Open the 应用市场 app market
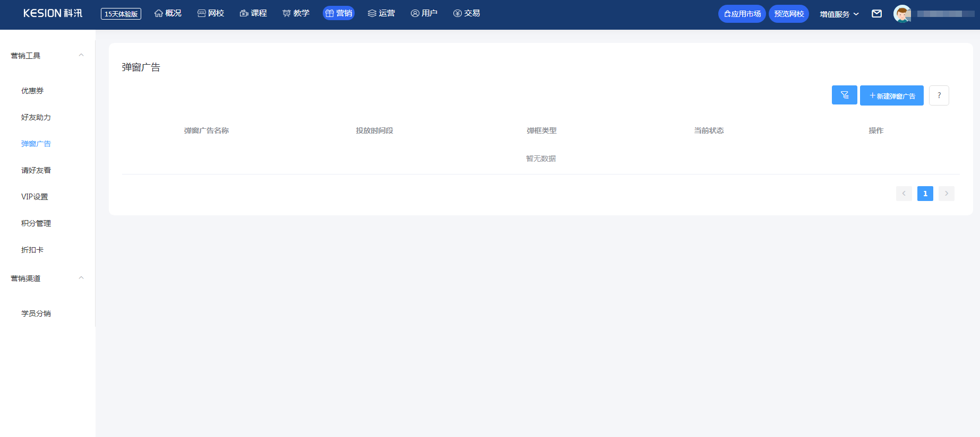 coord(742,14)
